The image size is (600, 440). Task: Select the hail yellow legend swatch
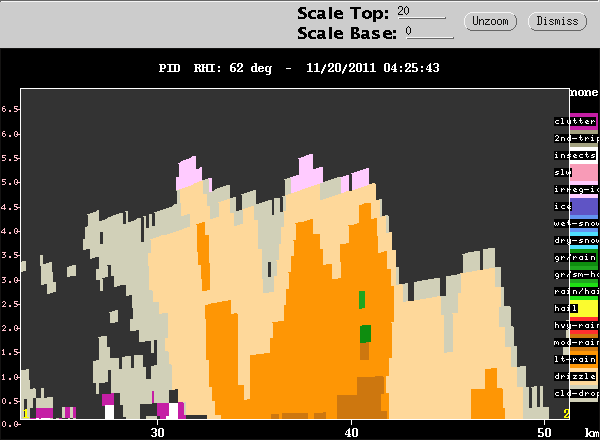coord(584,308)
